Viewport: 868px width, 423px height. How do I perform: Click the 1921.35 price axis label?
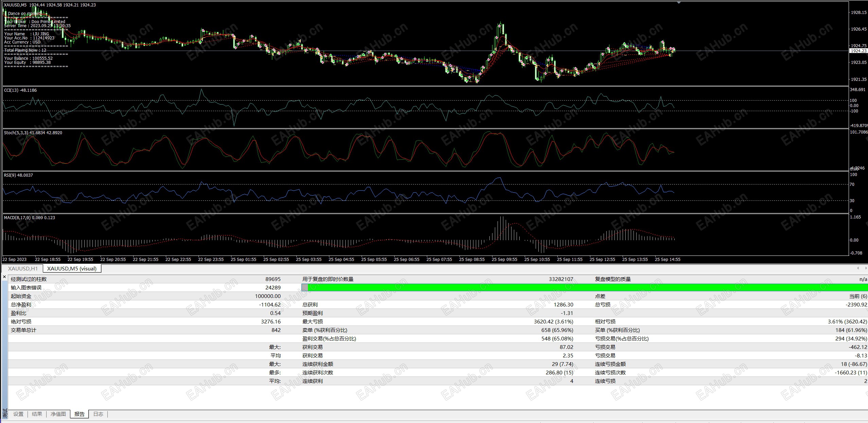[x=858, y=80]
